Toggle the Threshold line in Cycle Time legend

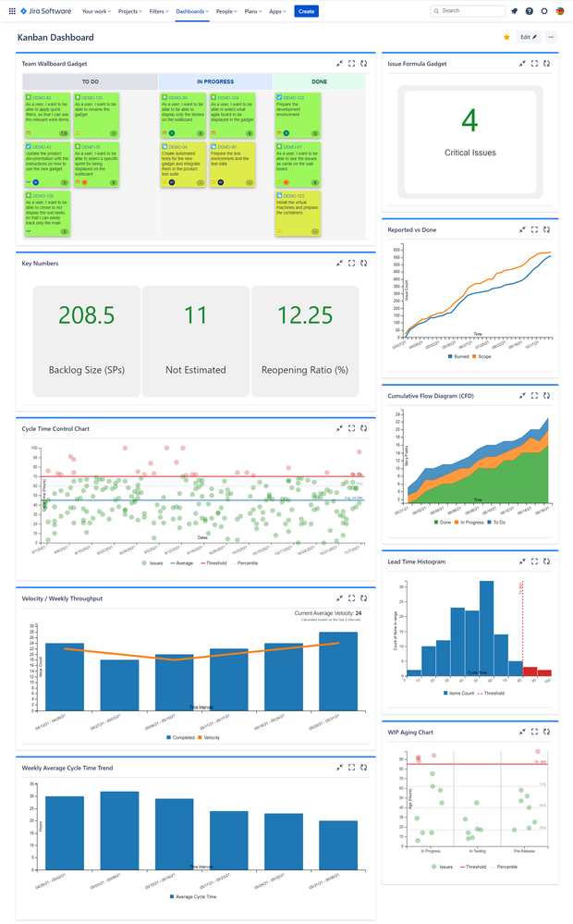tap(213, 563)
